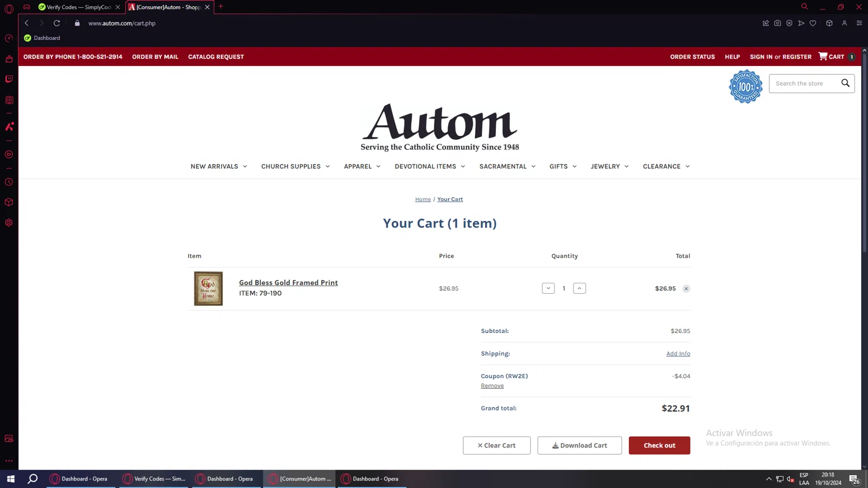Click the 100% Satisfaction Guaranteed badge
The width and height of the screenshot is (868, 488).
(x=745, y=87)
